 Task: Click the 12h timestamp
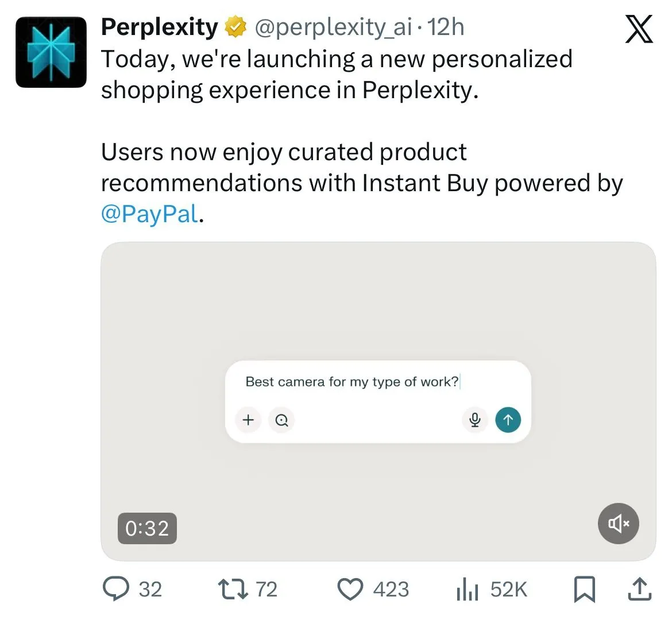446,27
